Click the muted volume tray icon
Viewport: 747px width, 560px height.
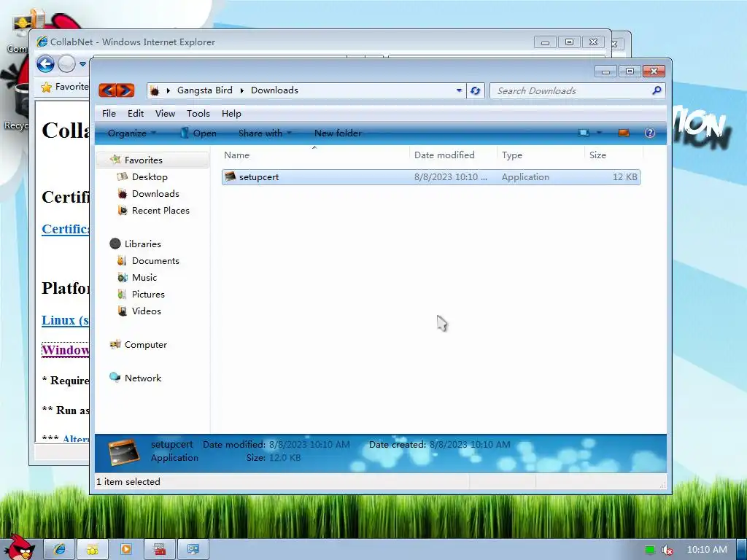[667, 550]
